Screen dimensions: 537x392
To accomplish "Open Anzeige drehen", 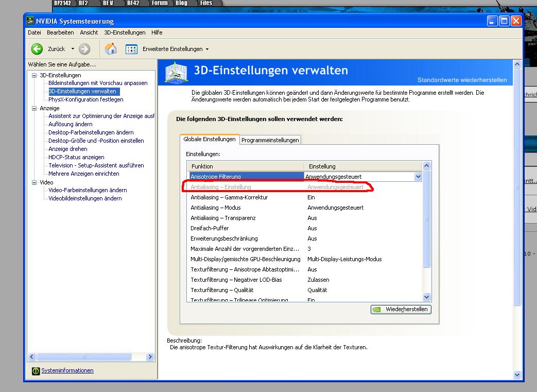I will click(x=68, y=149).
